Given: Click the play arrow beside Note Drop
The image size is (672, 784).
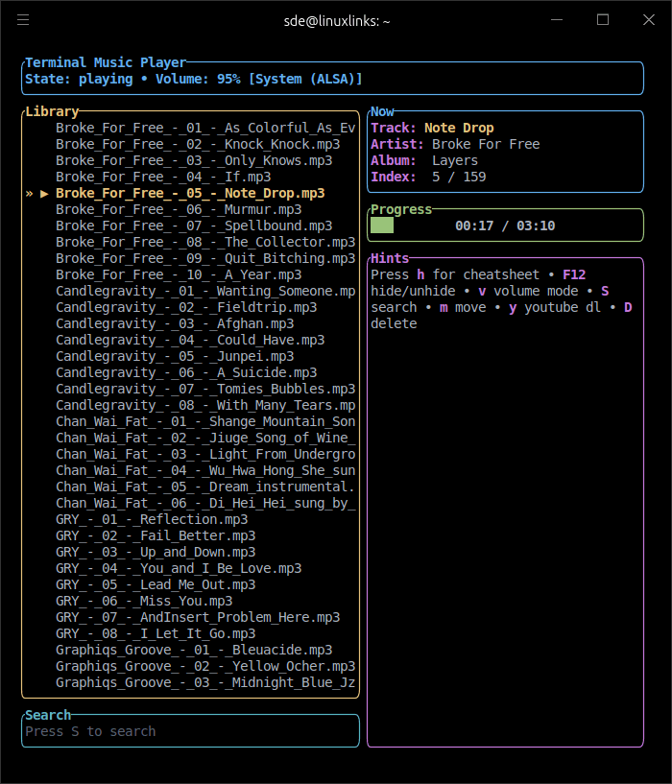Looking at the screenshot, I should [44, 193].
